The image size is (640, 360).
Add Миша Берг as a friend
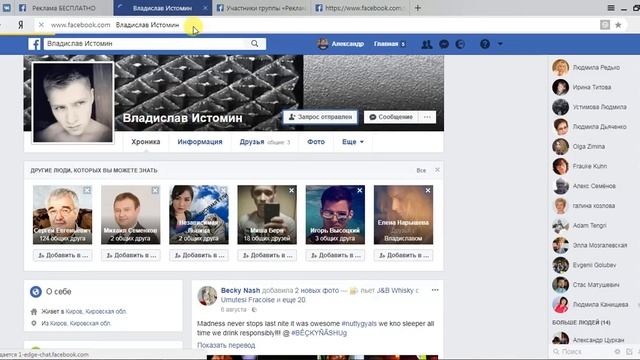point(267,255)
